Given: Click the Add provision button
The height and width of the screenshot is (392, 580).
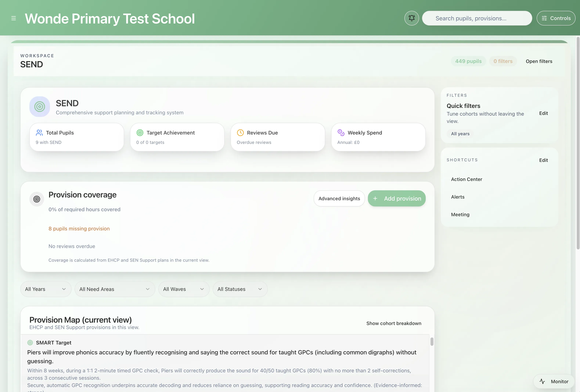Looking at the screenshot, I should click(397, 199).
